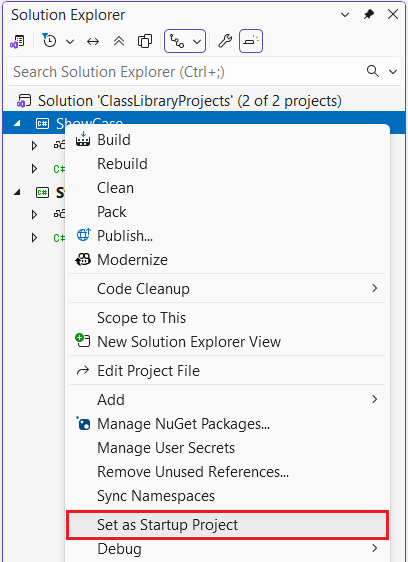This screenshot has height=562, width=408.
Task: Choose Manage NuGet Packages...
Action: point(228,424)
